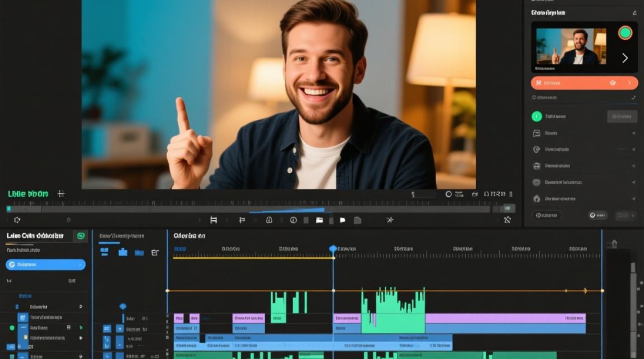
Task: Click the solid white tag icon in transport bar
Action: (x=343, y=220)
